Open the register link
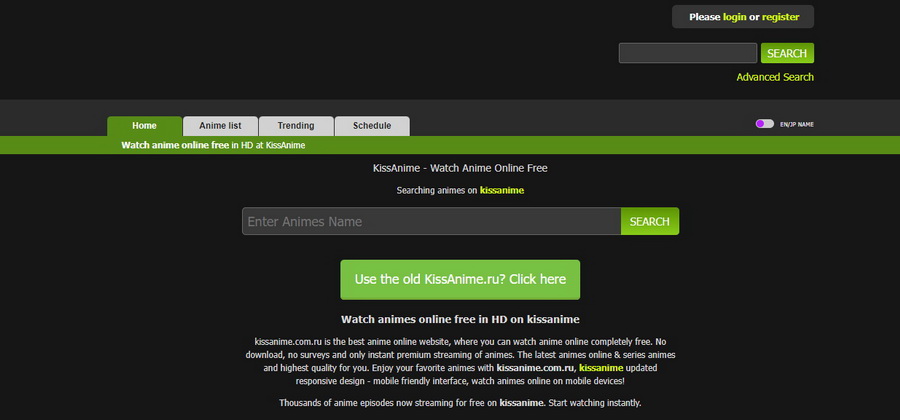 780,17
